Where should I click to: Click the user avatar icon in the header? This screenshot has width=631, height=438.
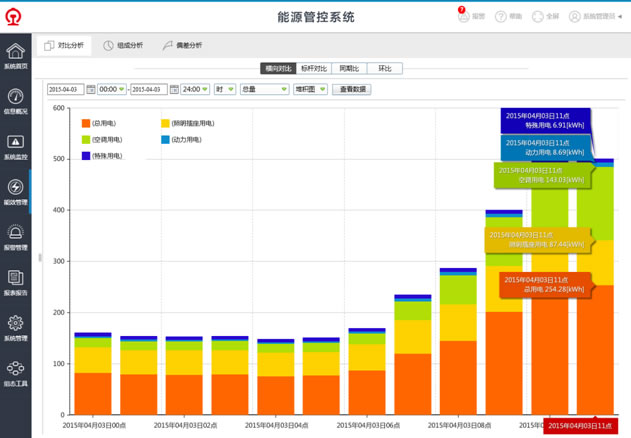tap(575, 17)
